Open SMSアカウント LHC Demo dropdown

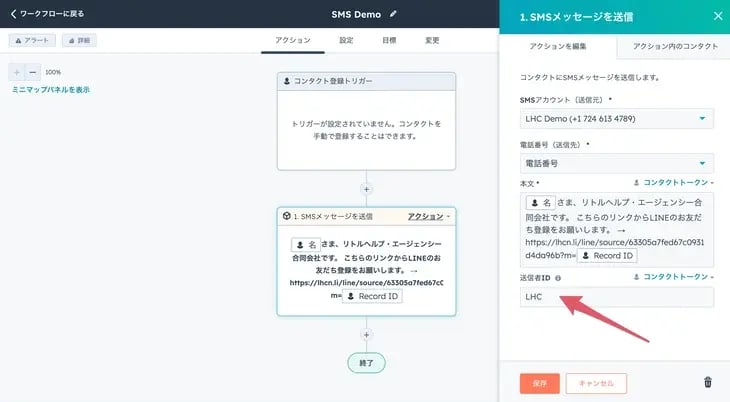coord(616,119)
